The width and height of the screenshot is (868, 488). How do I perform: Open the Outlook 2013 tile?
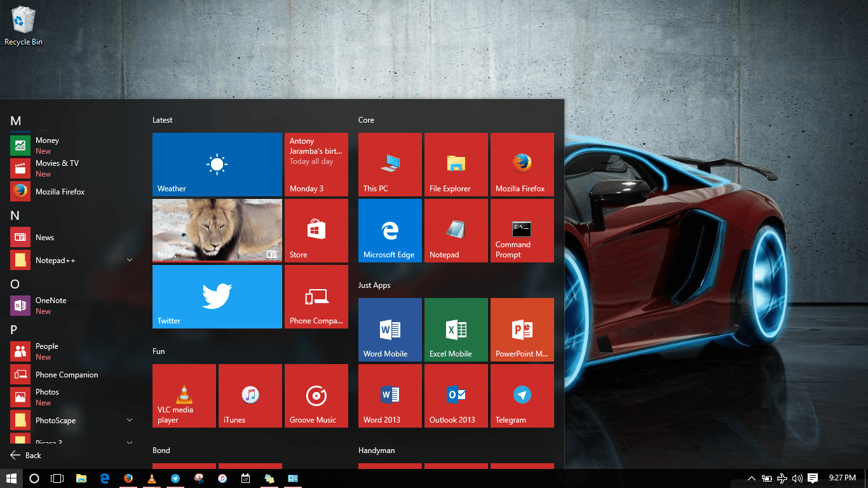[x=456, y=396]
